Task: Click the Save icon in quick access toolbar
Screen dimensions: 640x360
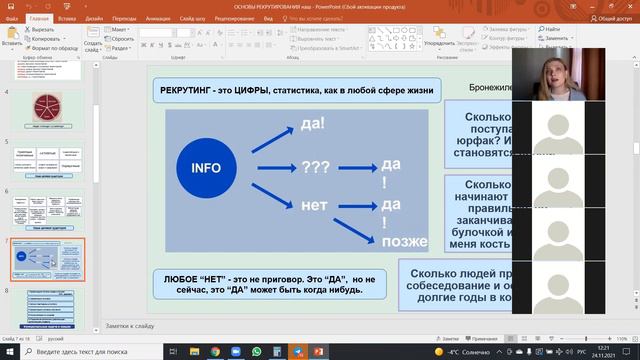Action: 11,7
